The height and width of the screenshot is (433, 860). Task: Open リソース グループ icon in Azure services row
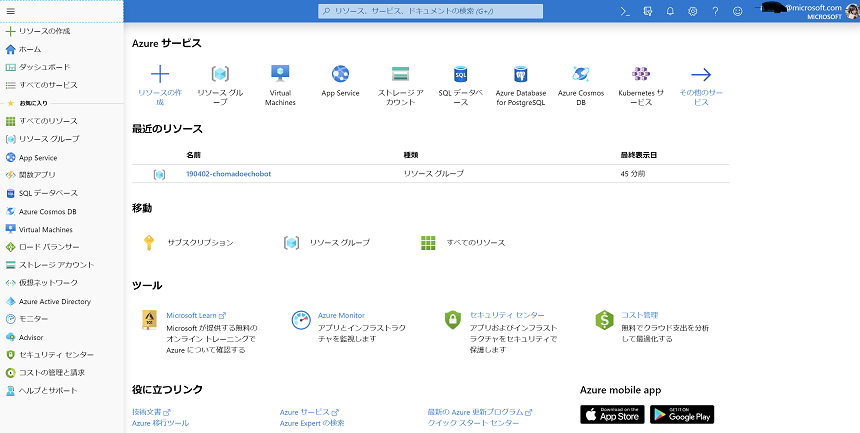coord(220,74)
